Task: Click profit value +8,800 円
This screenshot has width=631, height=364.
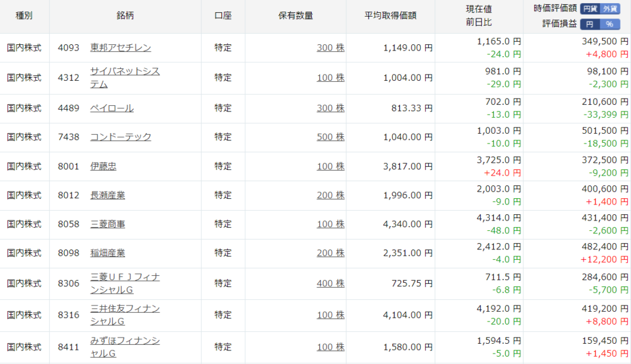Action: point(607,322)
